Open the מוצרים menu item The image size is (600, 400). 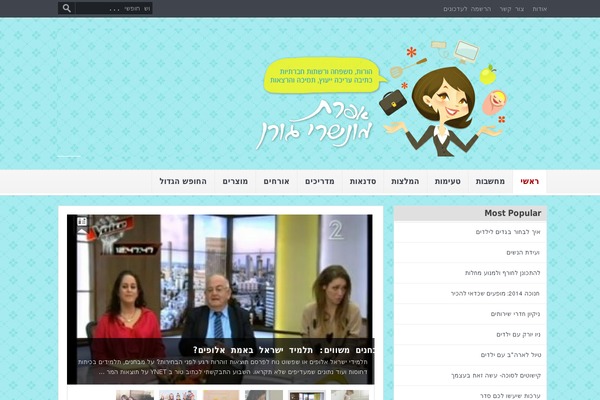pos(235,181)
